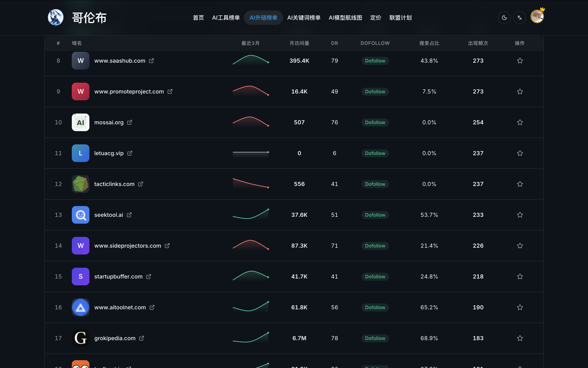Star the tacticlinks.com row
588x368 pixels.
click(520, 184)
